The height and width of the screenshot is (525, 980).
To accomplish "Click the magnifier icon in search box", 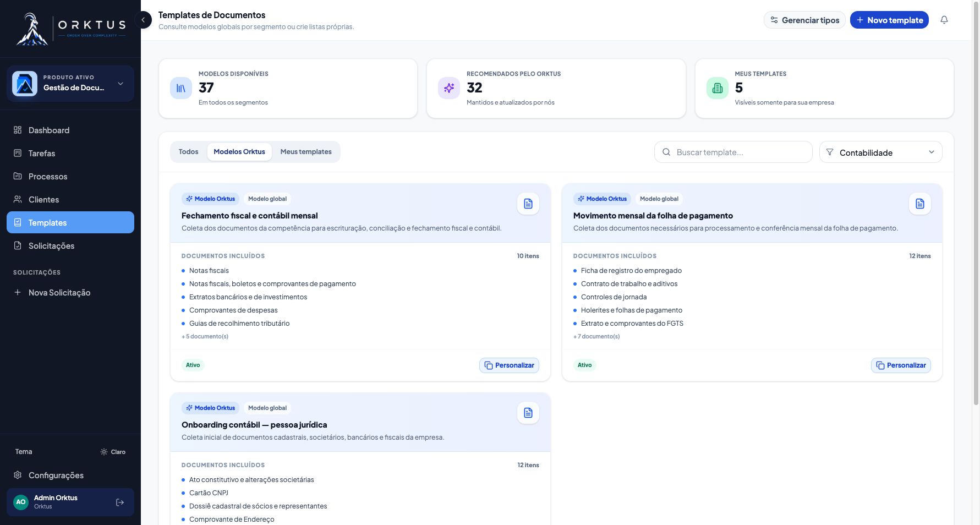I will 666,152.
